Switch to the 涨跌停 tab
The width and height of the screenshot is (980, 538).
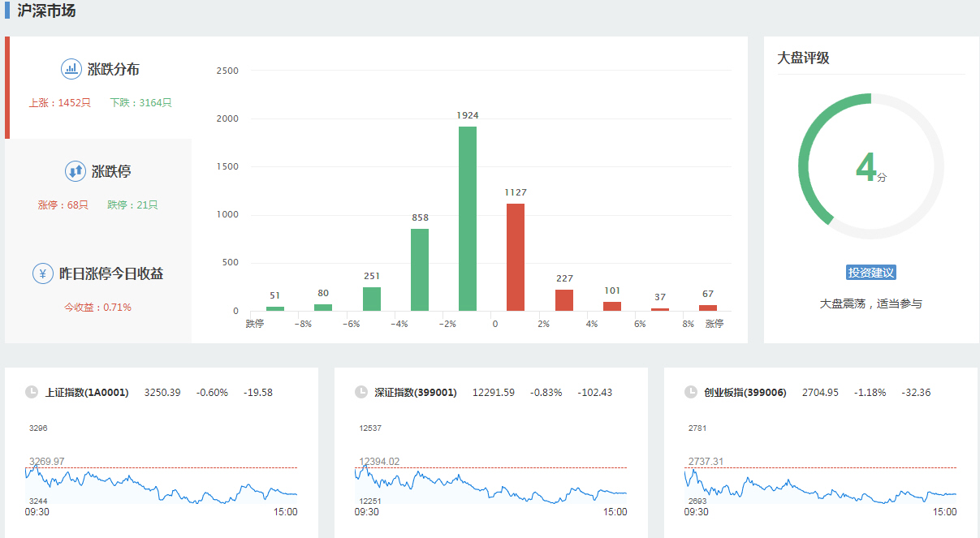pos(111,172)
